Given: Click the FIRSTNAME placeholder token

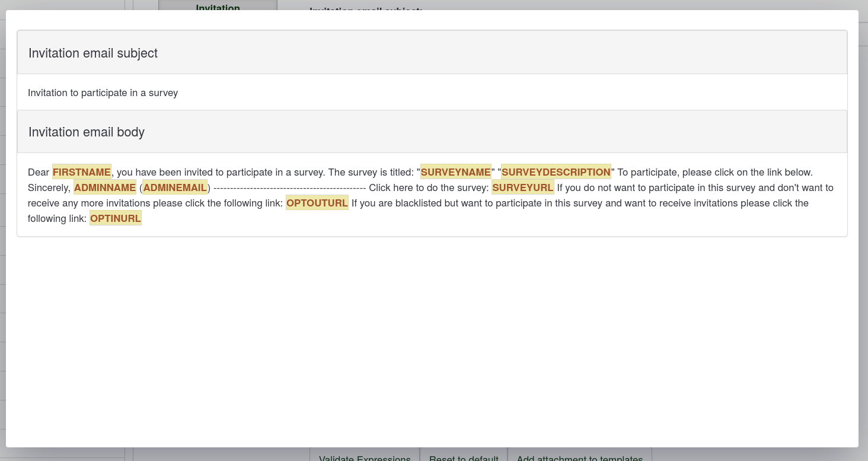Looking at the screenshot, I should [x=82, y=172].
